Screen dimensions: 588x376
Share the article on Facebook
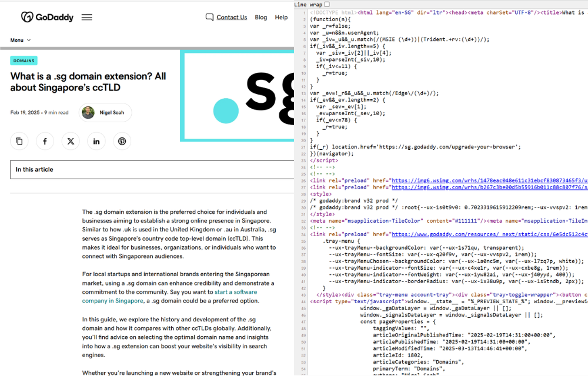click(x=45, y=141)
